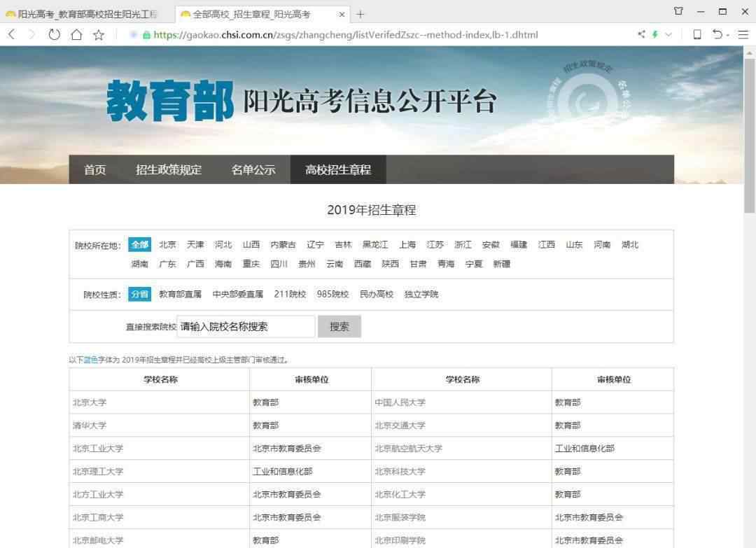Viewport: 756px width, 548px height.
Task: Close the 全部高校_招生章程 tab
Action: [x=342, y=15]
